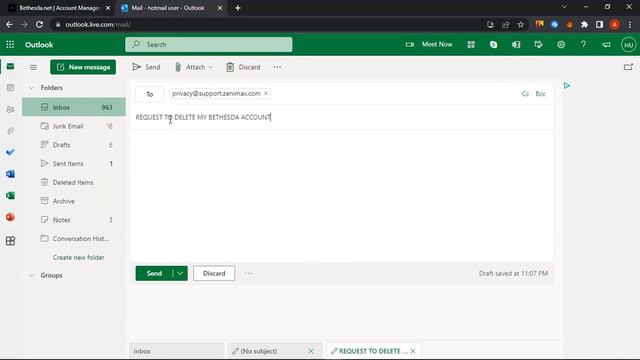Screen dimensions: 640x360
Task: Click the To recipients button
Action: click(150, 94)
